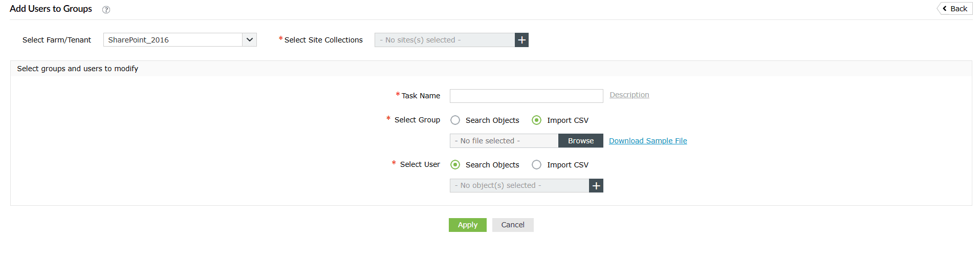Click the No sites selected field
This screenshot has height=257, width=980.
(444, 40)
